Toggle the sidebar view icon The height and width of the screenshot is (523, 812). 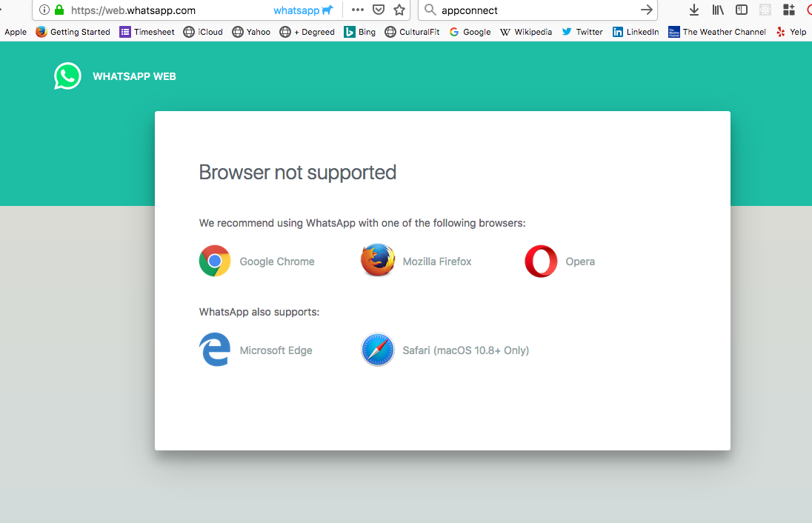742,10
